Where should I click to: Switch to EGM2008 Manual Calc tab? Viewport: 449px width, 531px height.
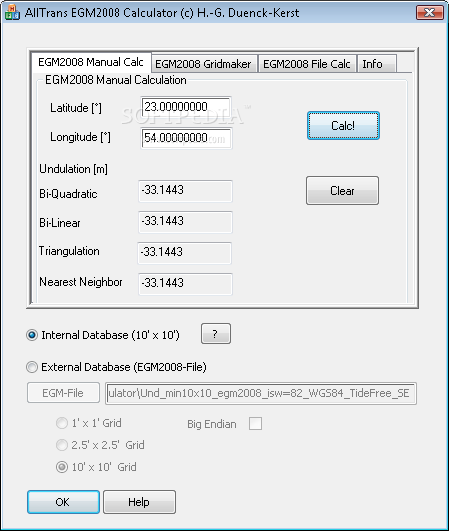click(x=91, y=62)
